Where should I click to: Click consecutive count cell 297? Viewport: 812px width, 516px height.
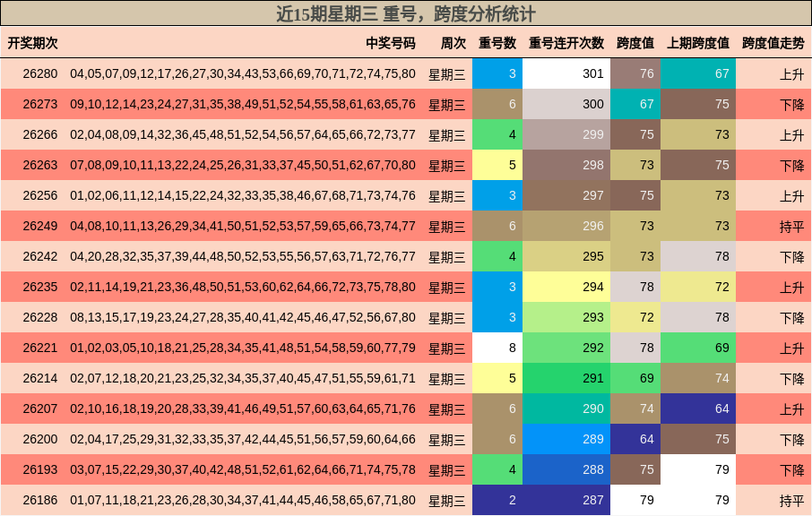click(566, 195)
